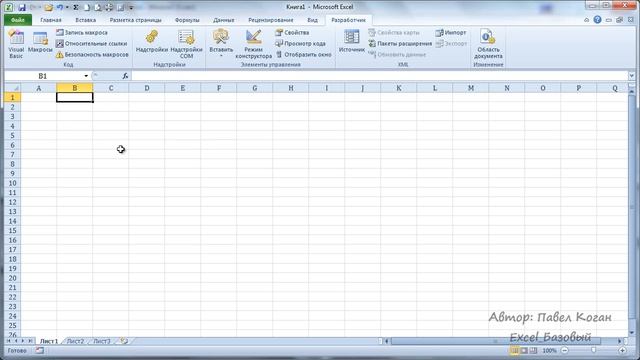Click zoom out minus button
This screenshot has height=360, width=640.
pos(564,351)
